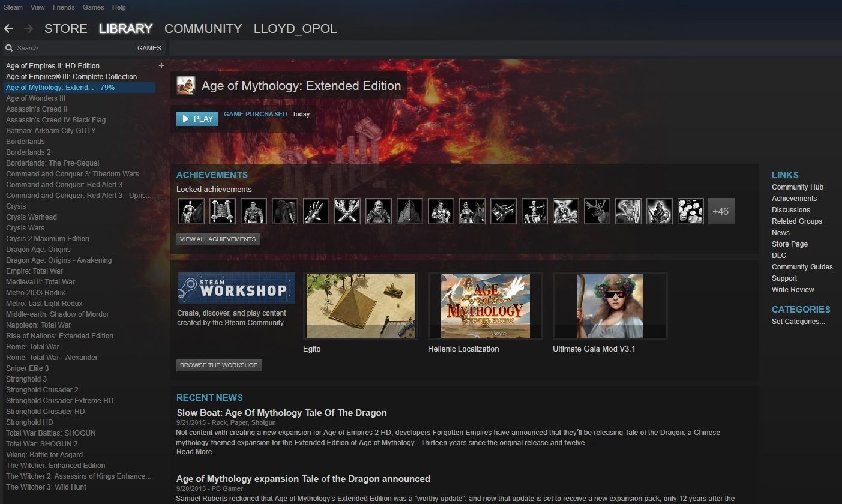Open the stone tower achievement icon
Screen dimensions: 842x504
[410, 211]
